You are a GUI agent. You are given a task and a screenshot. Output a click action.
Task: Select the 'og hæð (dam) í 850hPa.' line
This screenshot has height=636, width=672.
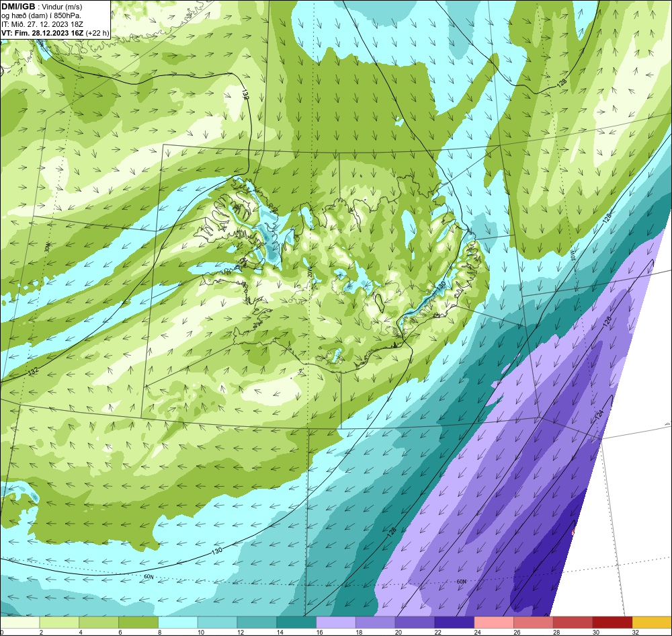[x=42, y=15]
